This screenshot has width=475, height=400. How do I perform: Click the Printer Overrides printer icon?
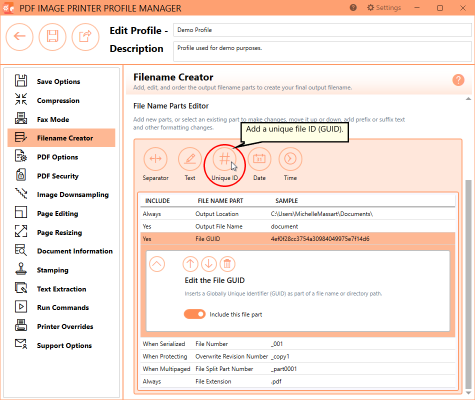(x=21, y=325)
